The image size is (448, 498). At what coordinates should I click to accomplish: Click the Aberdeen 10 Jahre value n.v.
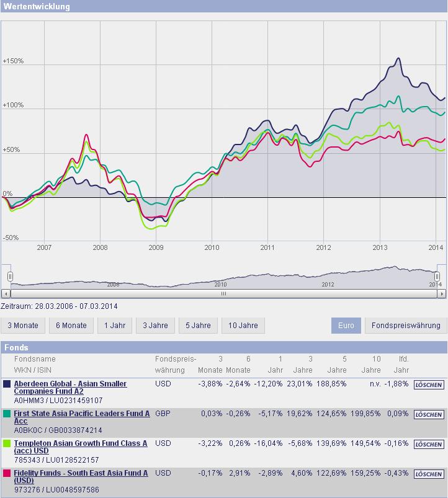[375, 384]
